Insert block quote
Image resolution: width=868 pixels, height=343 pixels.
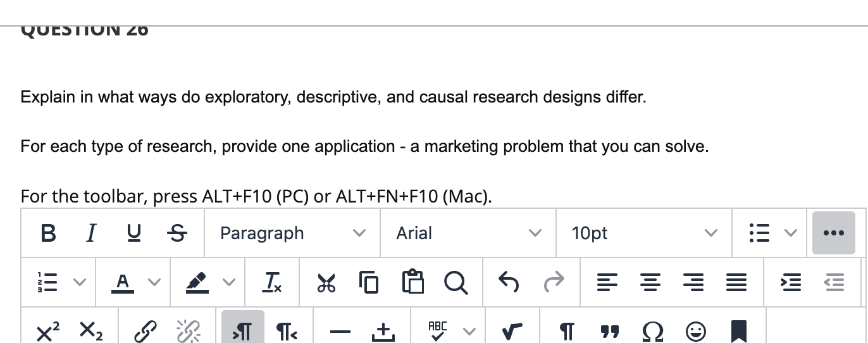[x=611, y=332]
